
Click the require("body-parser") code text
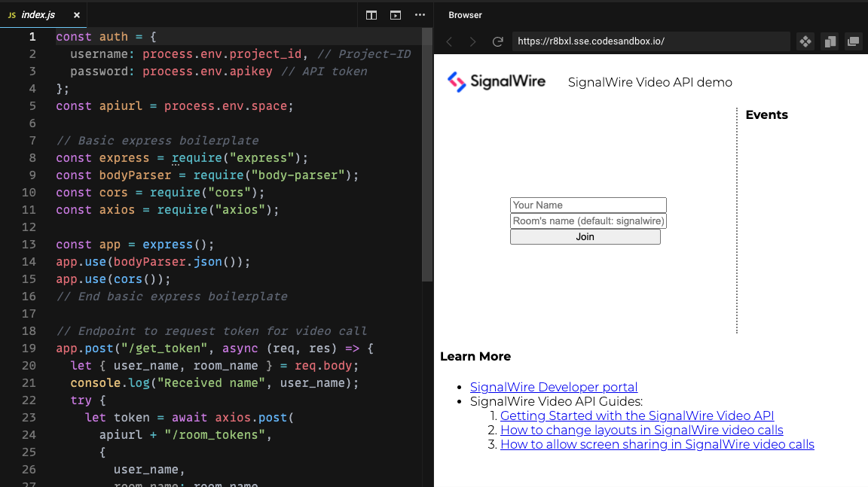272,175
